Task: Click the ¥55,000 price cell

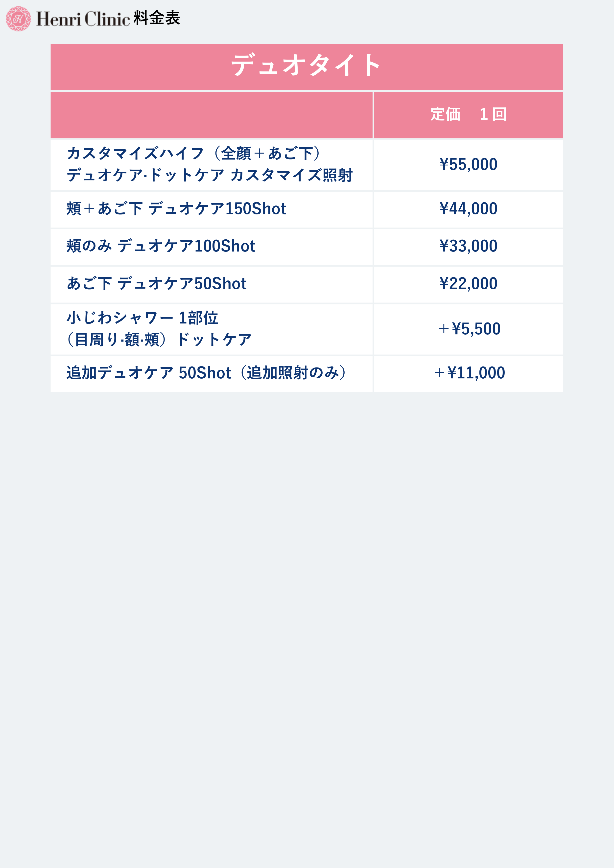Action: pos(469,165)
